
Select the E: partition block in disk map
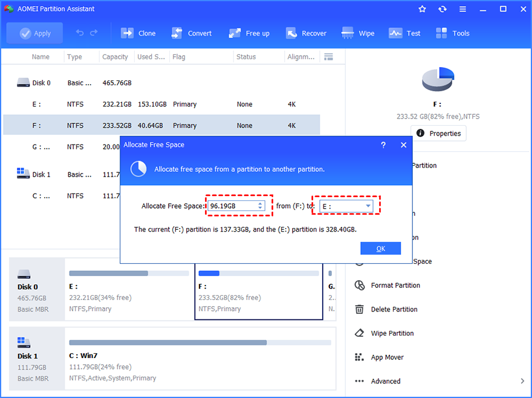[129, 289]
